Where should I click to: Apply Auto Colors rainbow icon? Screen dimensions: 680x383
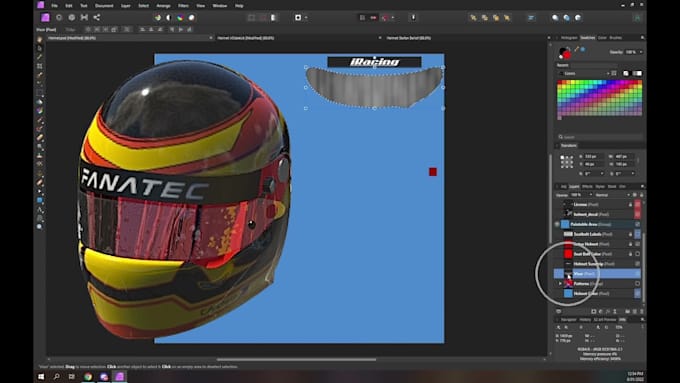coord(180,18)
